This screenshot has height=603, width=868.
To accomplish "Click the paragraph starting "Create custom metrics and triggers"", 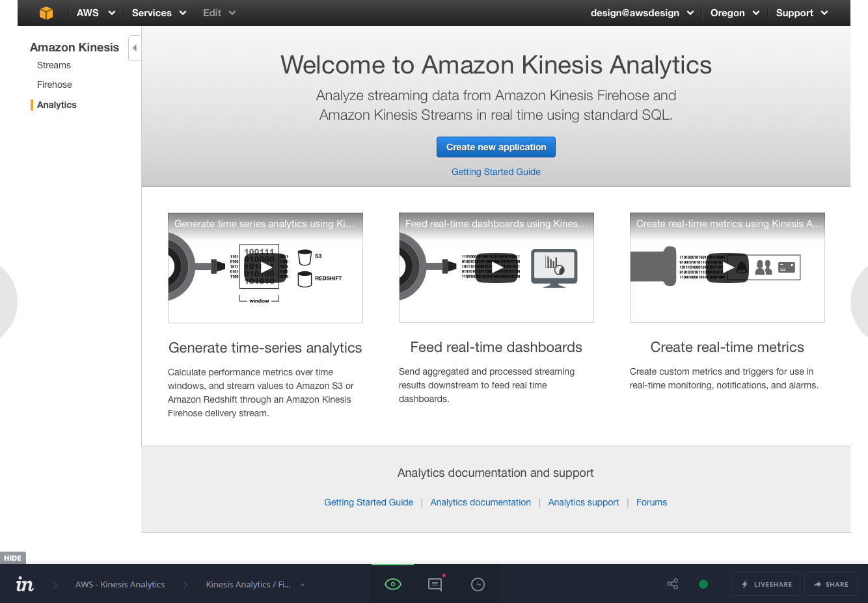I will coord(724,379).
